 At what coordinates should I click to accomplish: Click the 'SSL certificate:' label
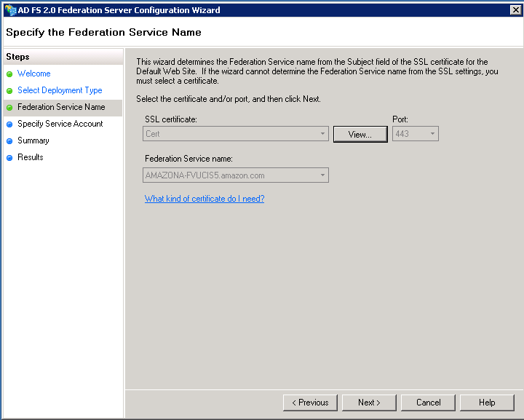(x=171, y=119)
